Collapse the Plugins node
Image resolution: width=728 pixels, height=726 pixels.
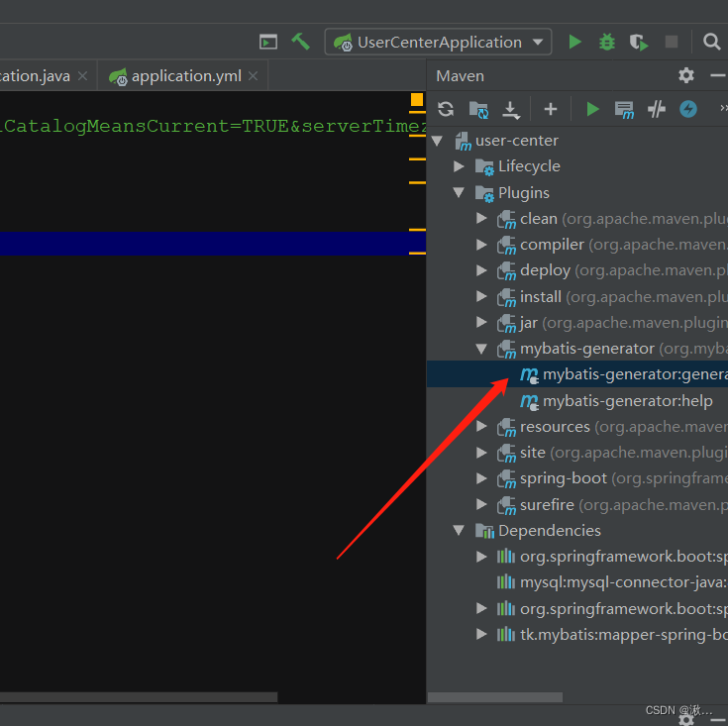coord(459,192)
